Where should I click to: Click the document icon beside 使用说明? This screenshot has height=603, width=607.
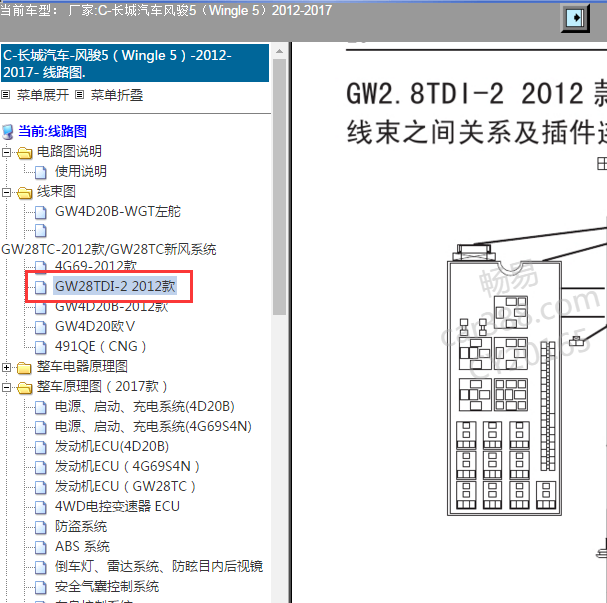click(41, 172)
